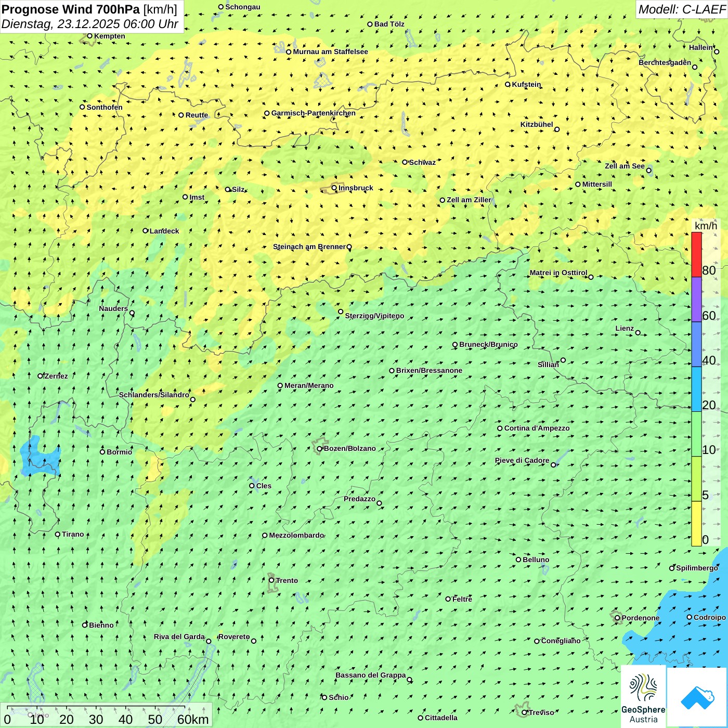Click the Riva del Garda label
The image size is (728, 728).
pyautogui.click(x=179, y=636)
